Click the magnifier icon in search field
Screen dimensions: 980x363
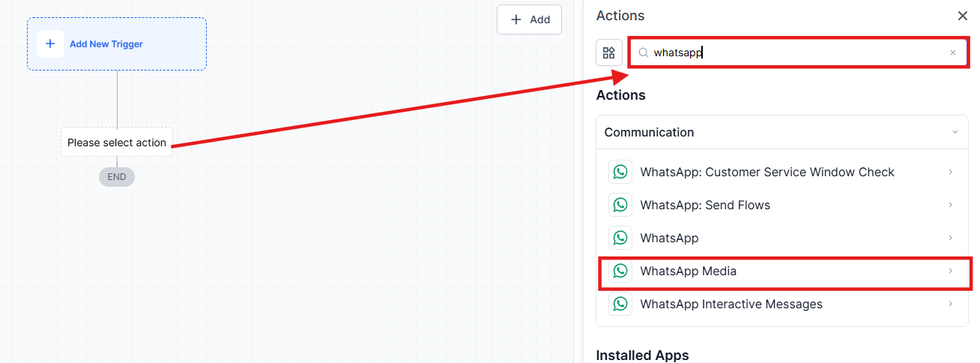(x=643, y=52)
